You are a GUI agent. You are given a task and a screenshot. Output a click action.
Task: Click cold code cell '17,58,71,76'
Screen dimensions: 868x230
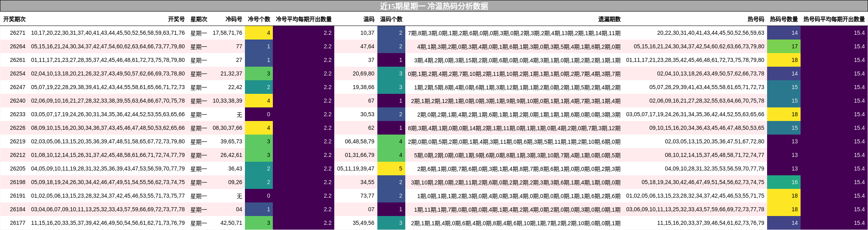tap(227, 33)
